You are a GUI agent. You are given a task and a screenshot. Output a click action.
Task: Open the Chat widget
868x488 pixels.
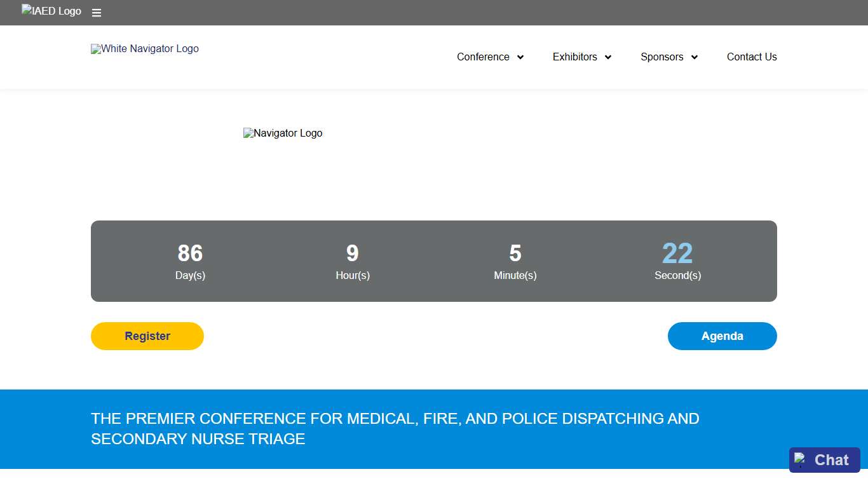click(831, 460)
